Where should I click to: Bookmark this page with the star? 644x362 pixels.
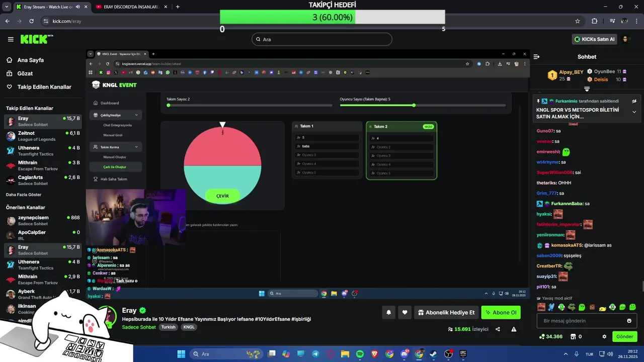tap(578, 21)
